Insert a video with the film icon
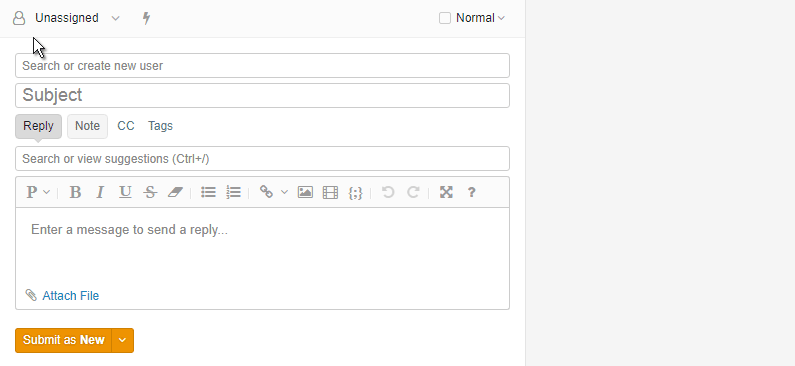 coord(330,192)
